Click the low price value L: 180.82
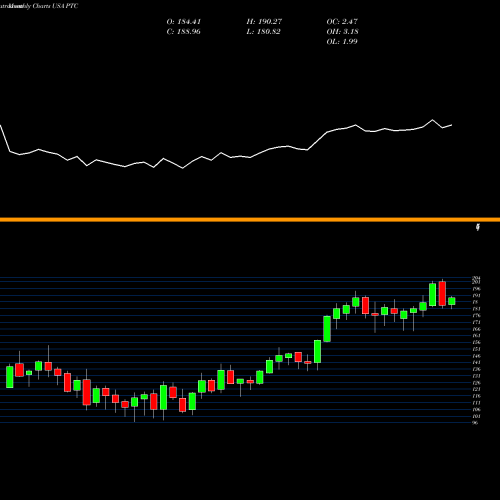This screenshot has width=500, height=500. point(264,32)
